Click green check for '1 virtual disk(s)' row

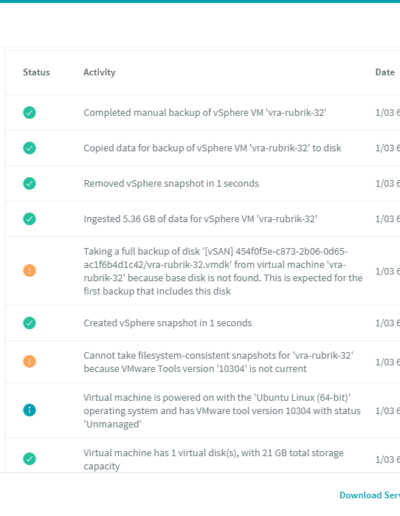[x=29, y=459]
